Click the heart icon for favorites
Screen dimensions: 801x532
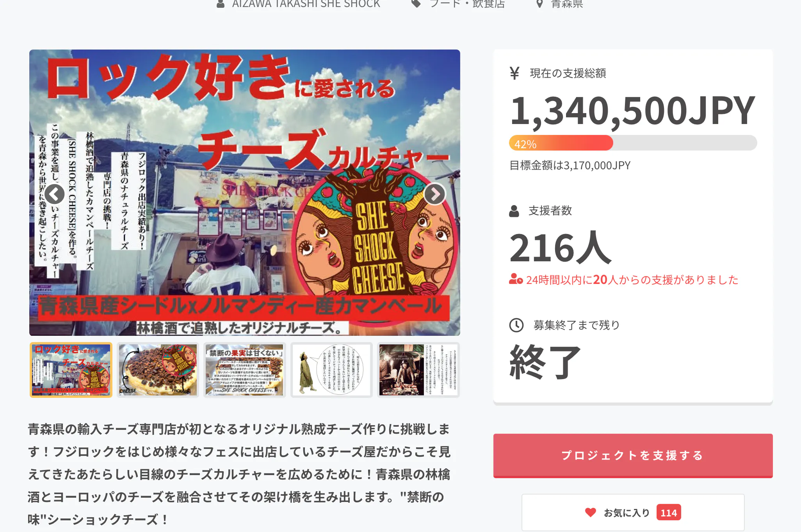[591, 512]
